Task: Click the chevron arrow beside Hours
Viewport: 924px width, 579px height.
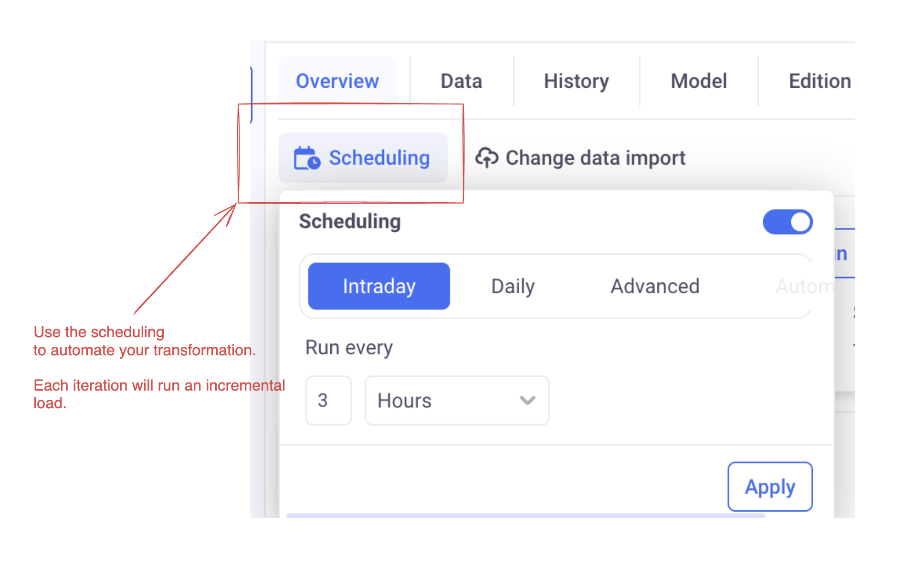Action: coord(527,401)
